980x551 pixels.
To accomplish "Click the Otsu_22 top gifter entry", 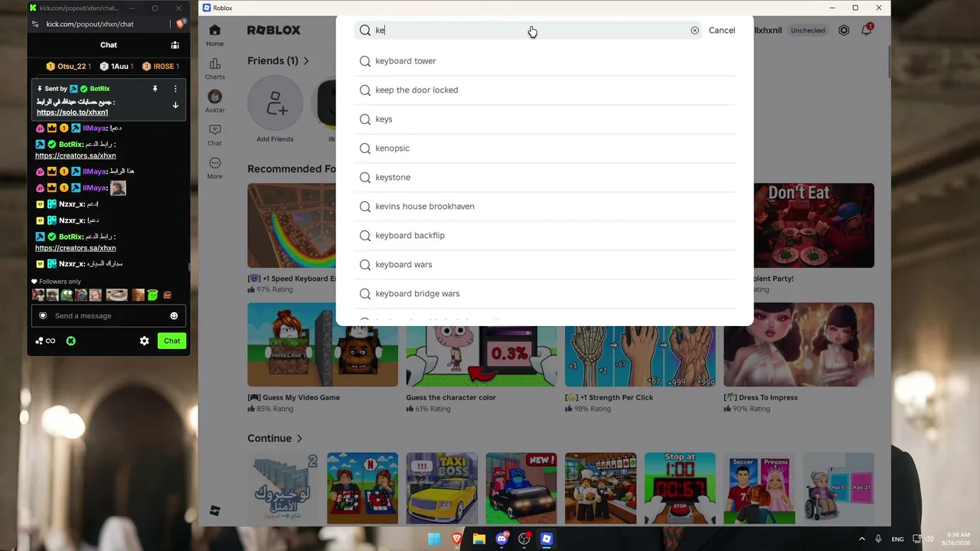I will tap(68, 67).
